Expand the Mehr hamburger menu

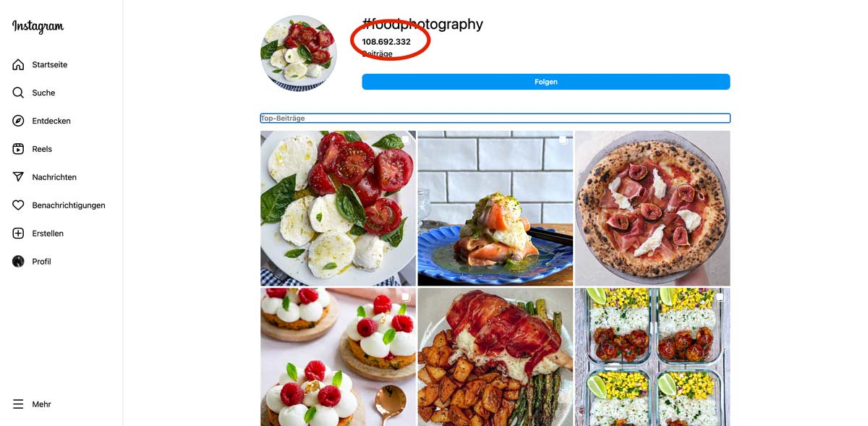pos(18,404)
